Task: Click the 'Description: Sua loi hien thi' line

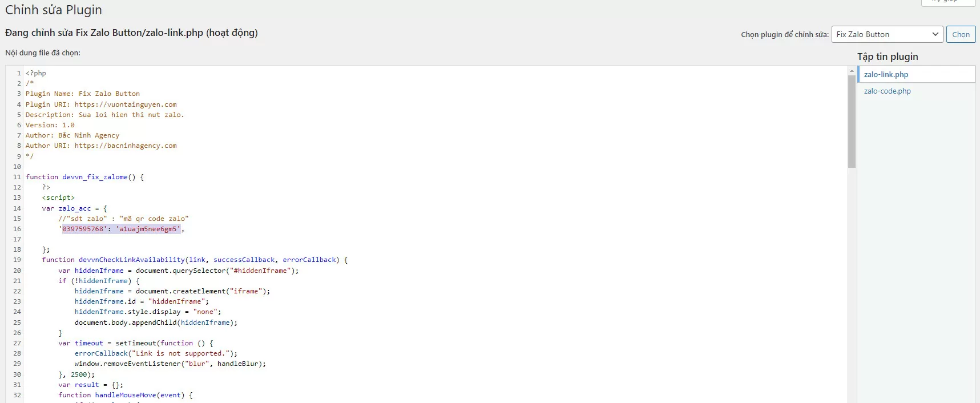Action: (x=105, y=115)
